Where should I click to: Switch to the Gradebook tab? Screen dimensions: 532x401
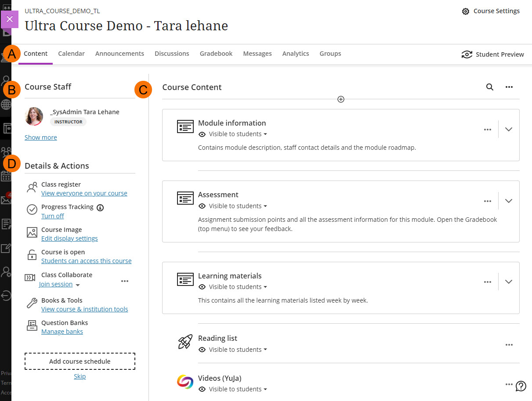(x=216, y=53)
